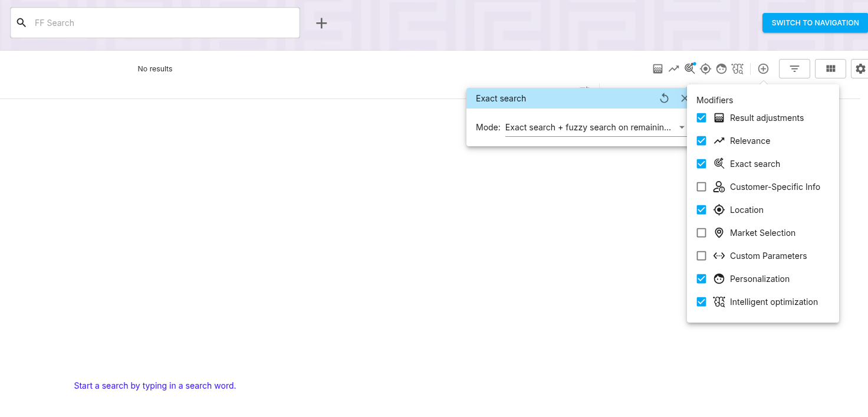Enable the Market Selection checkbox
Screen dimensions: 868x417
tap(701, 233)
